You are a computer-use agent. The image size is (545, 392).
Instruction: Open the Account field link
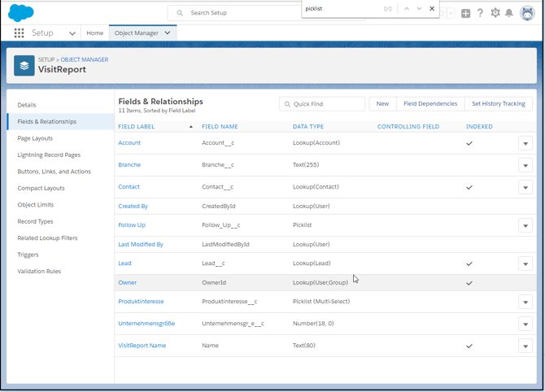coord(129,143)
